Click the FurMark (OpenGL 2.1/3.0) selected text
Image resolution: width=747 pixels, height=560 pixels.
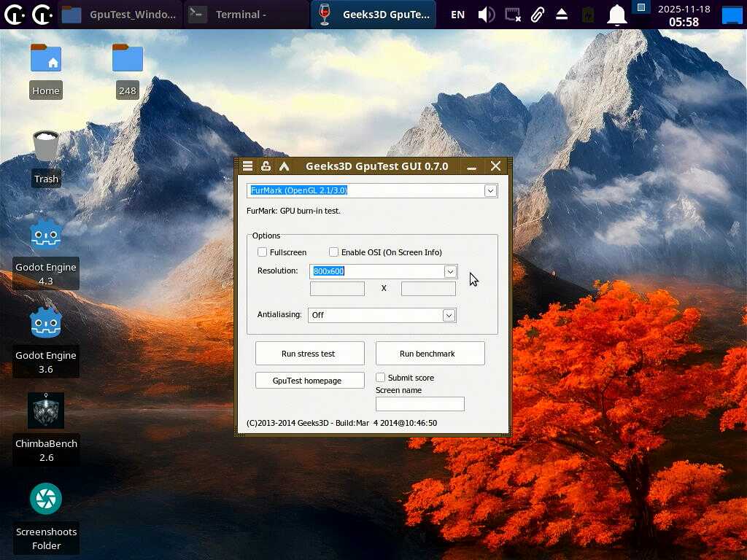click(298, 190)
